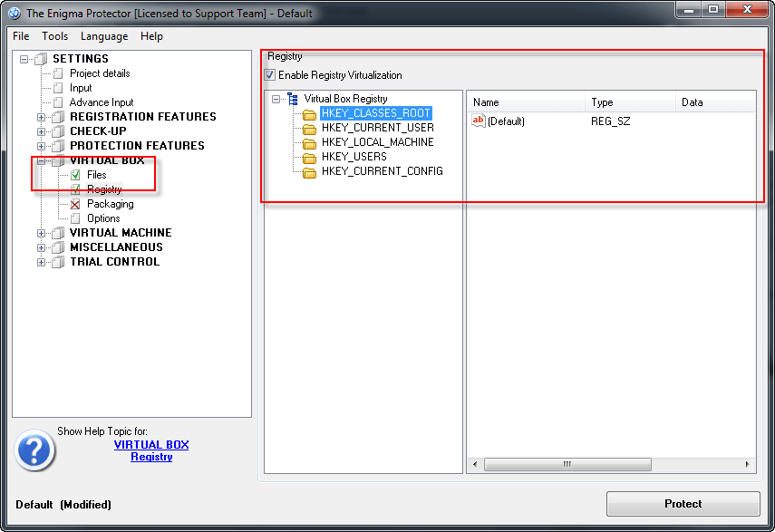775x532 pixels.
Task: Open the Tools menu
Action: [x=54, y=36]
